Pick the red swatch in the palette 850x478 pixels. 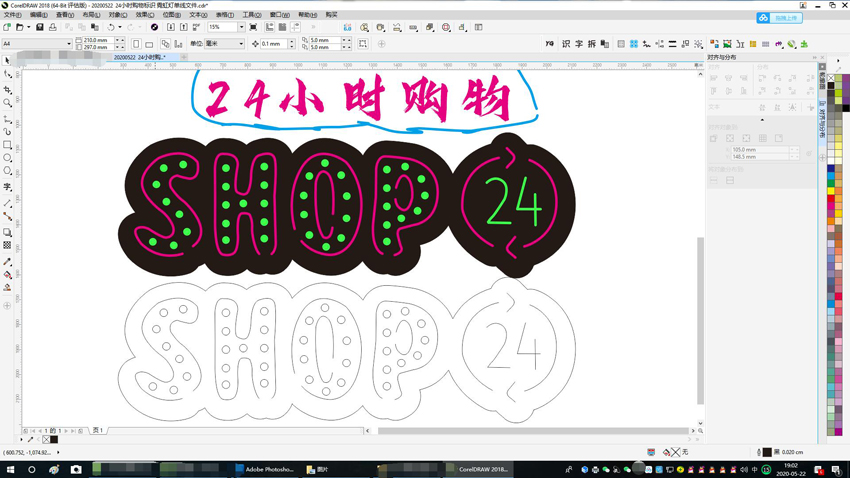831,198
